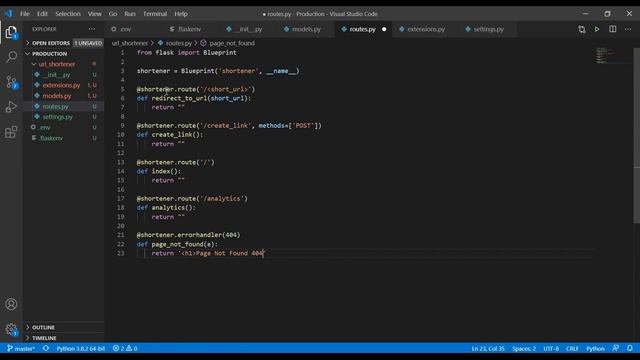Open the Accounts icon
This screenshot has height=360, width=640.
coord(11,304)
